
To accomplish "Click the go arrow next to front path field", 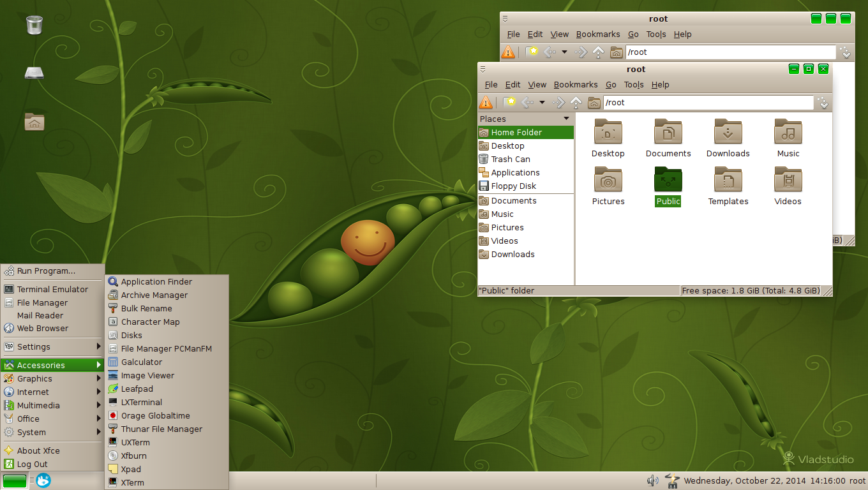I will tap(823, 103).
